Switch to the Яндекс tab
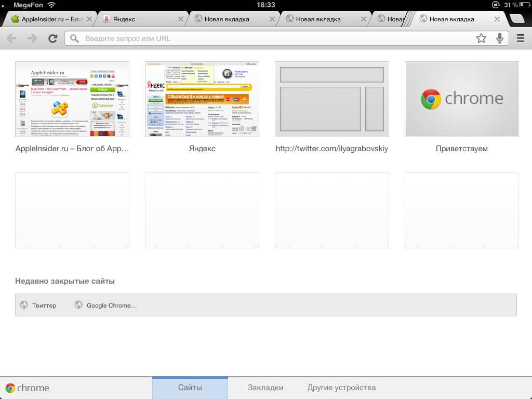This screenshot has width=532, height=399. (x=140, y=19)
